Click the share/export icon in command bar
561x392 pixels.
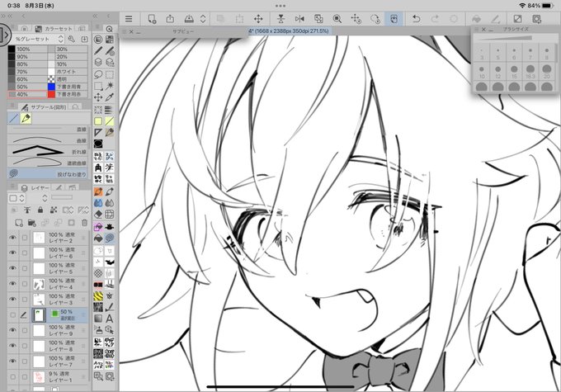[x=170, y=19]
